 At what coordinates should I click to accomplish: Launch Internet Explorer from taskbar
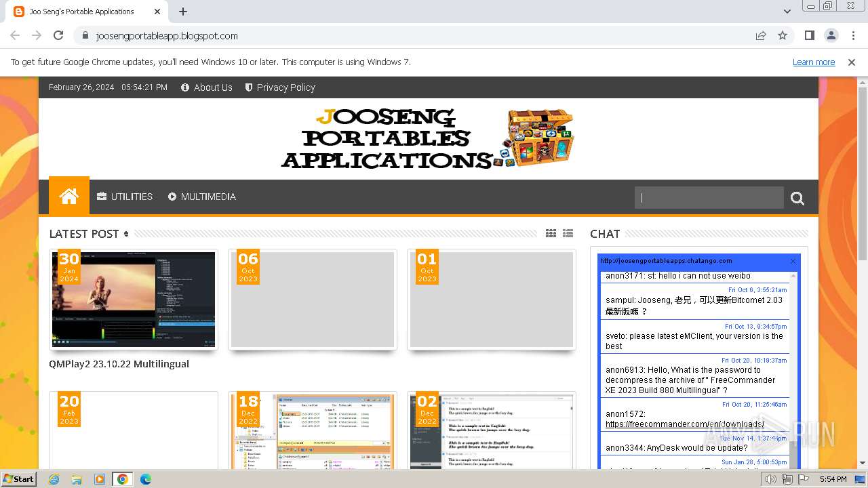(x=54, y=479)
